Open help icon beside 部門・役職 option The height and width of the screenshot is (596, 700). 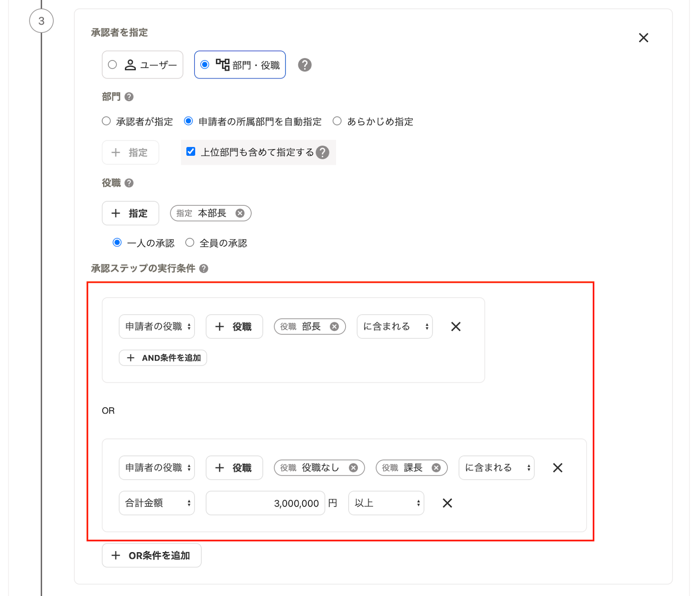(304, 65)
